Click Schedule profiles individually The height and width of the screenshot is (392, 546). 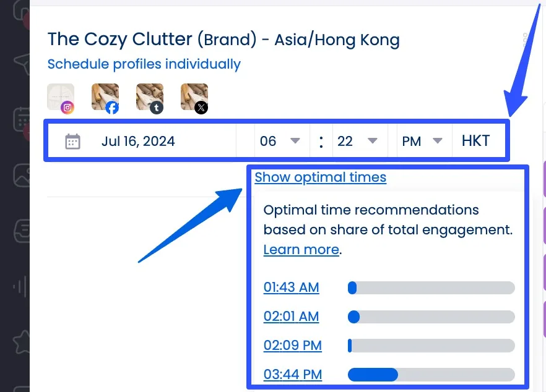pos(144,64)
